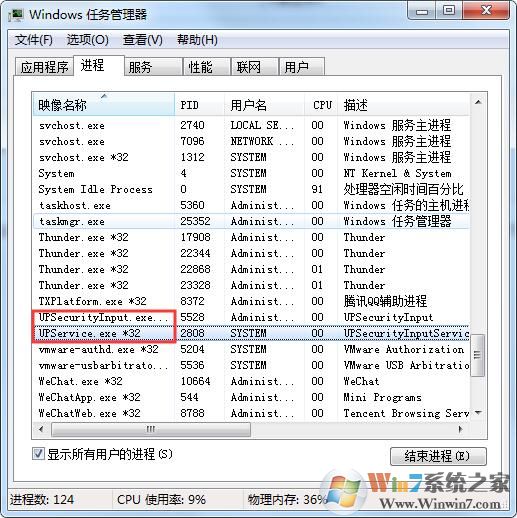
Task: Select svchost.exe row with PID 2740
Action: (x=251, y=125)
